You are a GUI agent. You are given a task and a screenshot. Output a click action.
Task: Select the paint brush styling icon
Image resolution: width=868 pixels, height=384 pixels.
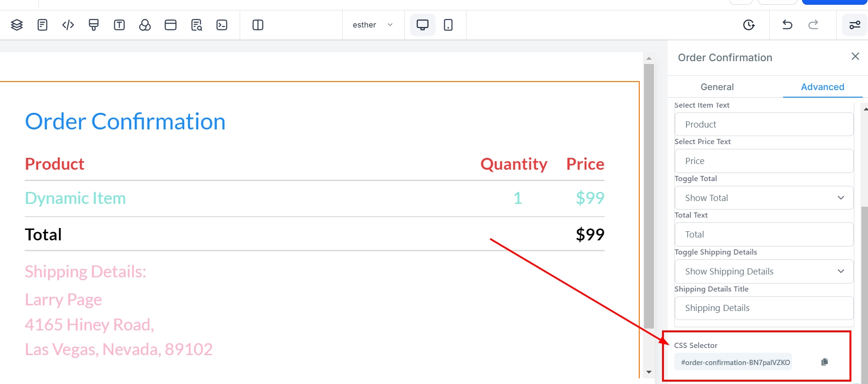coord(94,25)
